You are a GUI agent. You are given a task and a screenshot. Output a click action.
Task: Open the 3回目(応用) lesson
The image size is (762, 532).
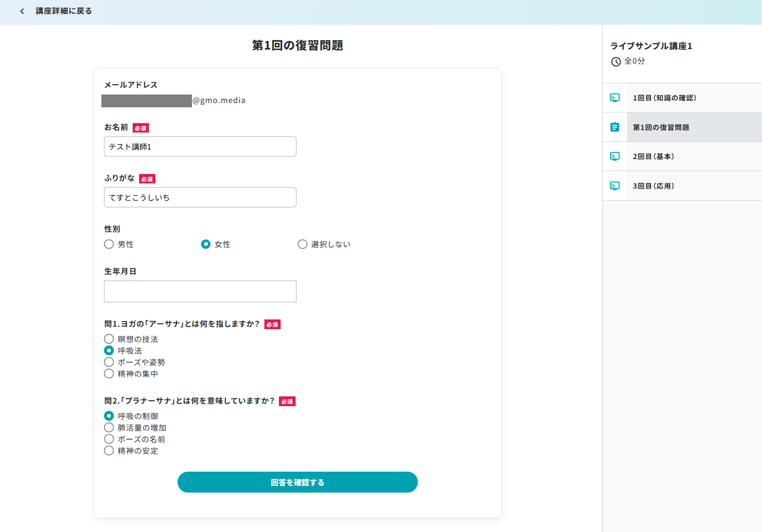[653, 186]
